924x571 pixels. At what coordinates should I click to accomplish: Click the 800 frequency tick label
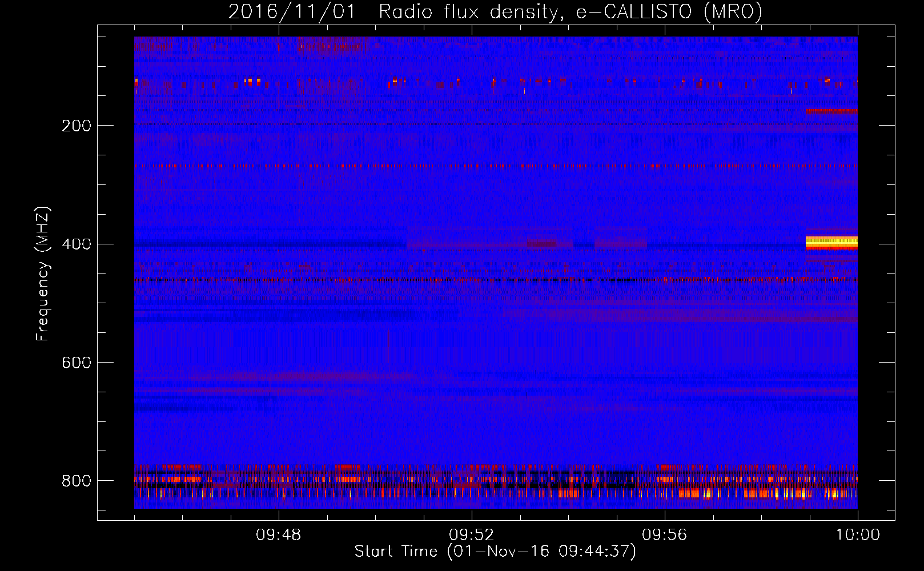pyautogui.click(x=77, y=481)
